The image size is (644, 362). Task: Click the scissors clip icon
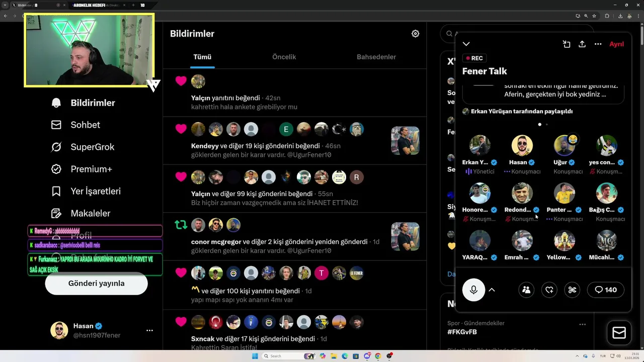(572, 290)
